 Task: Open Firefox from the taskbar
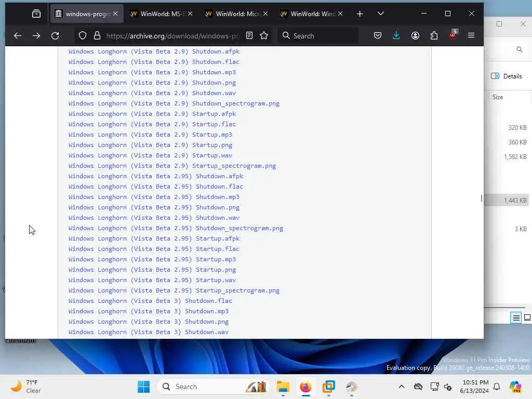coord(305,387)
